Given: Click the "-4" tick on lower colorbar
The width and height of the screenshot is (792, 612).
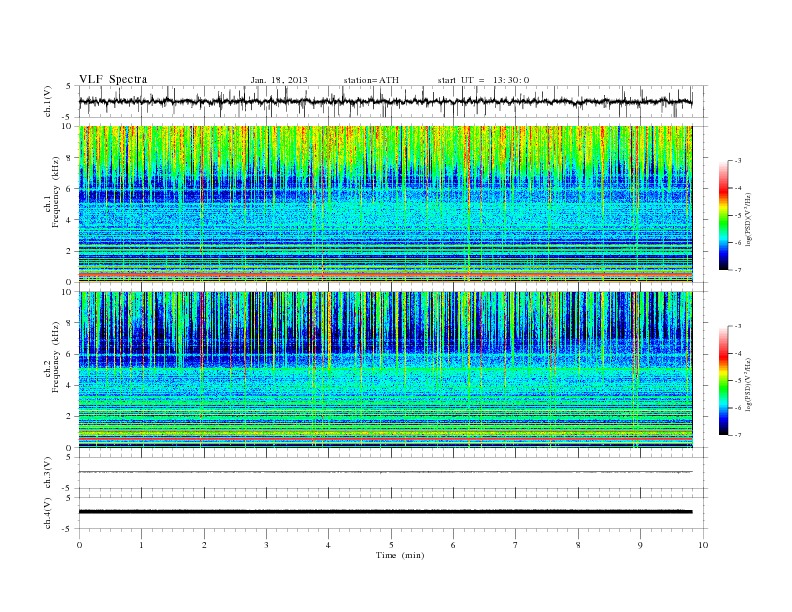Looking at the screenshot, I should pos(738,353).
